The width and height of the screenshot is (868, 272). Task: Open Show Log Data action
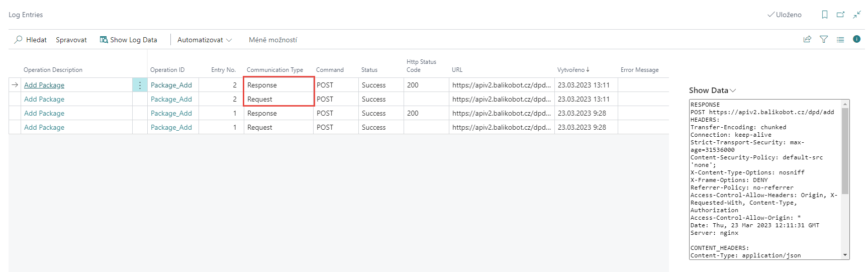128,40
